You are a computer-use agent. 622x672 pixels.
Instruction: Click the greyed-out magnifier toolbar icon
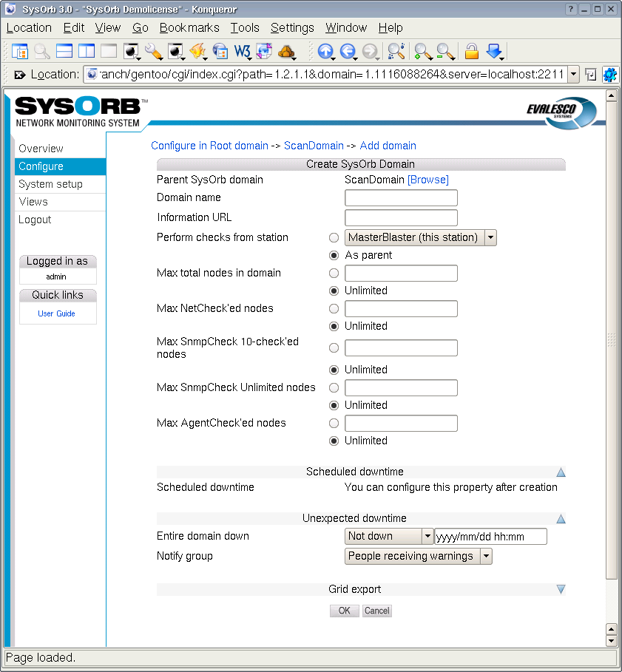point(42,52)
